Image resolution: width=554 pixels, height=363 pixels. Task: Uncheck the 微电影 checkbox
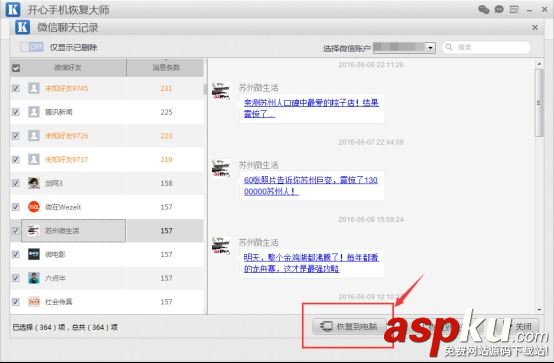click(x=16, y=254)
